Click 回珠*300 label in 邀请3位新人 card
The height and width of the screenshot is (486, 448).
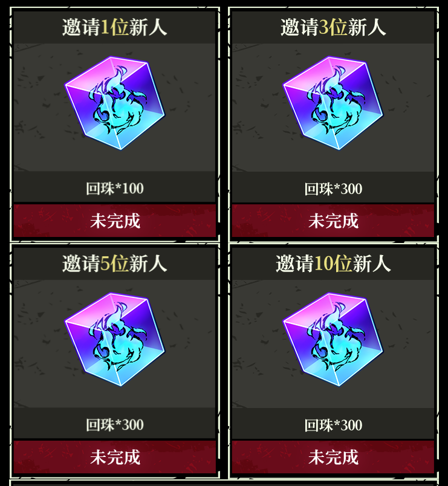(333, 189)
